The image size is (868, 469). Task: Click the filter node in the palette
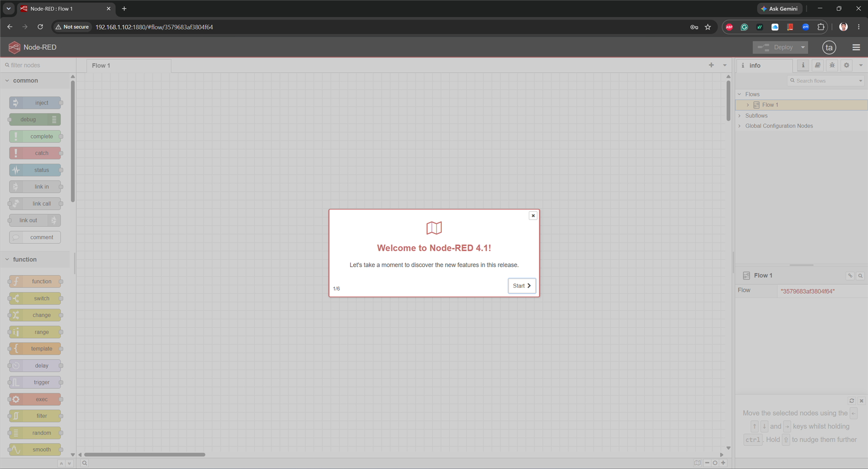point(35,416)
